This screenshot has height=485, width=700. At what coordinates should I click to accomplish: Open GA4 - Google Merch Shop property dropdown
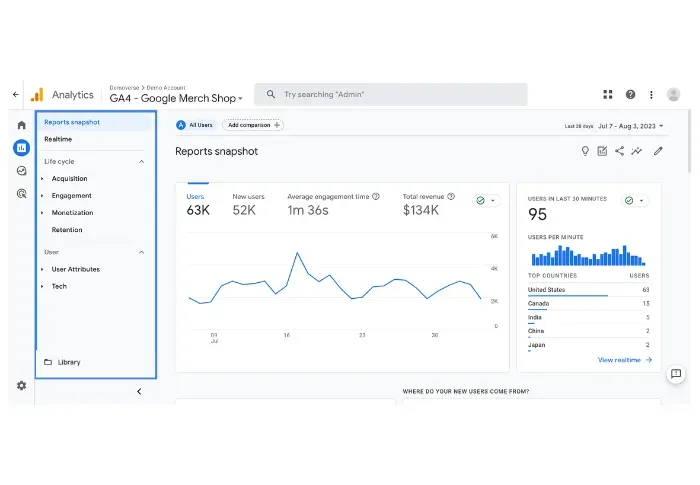pos(176,98)
